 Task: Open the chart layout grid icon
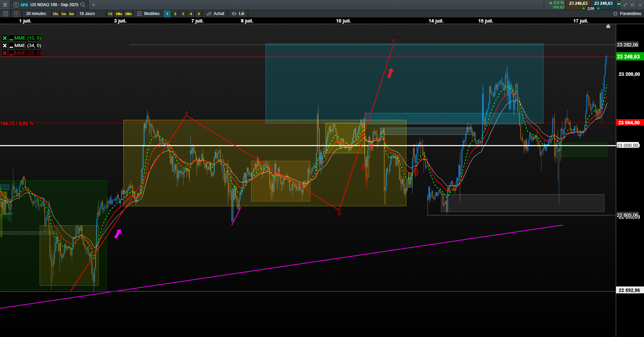16,14
